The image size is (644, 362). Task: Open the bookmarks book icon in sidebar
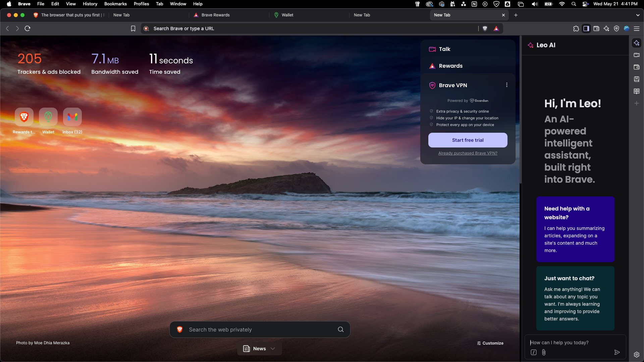point(637,79)
